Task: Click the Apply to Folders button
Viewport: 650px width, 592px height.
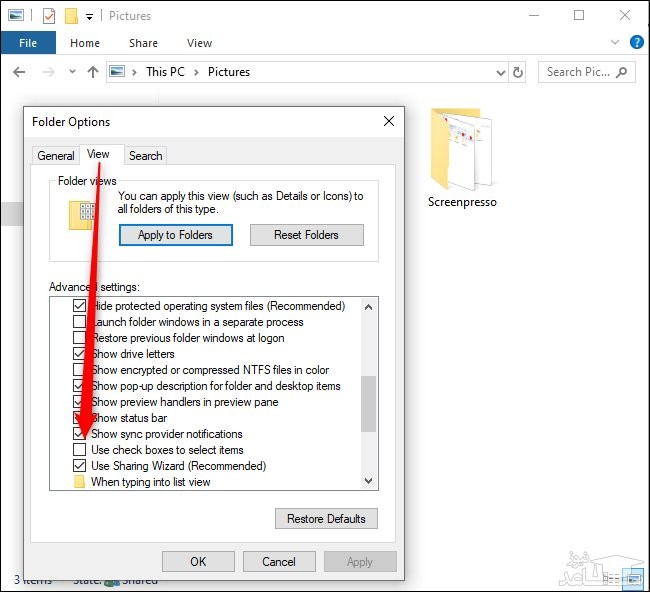Action: [x=175, y=235]
